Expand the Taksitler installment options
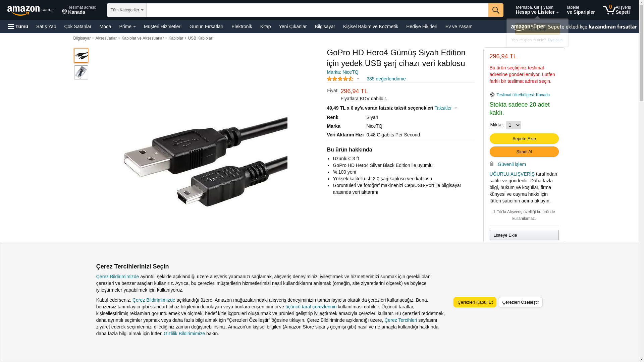644x362 pixels. (x=446, y=108)
